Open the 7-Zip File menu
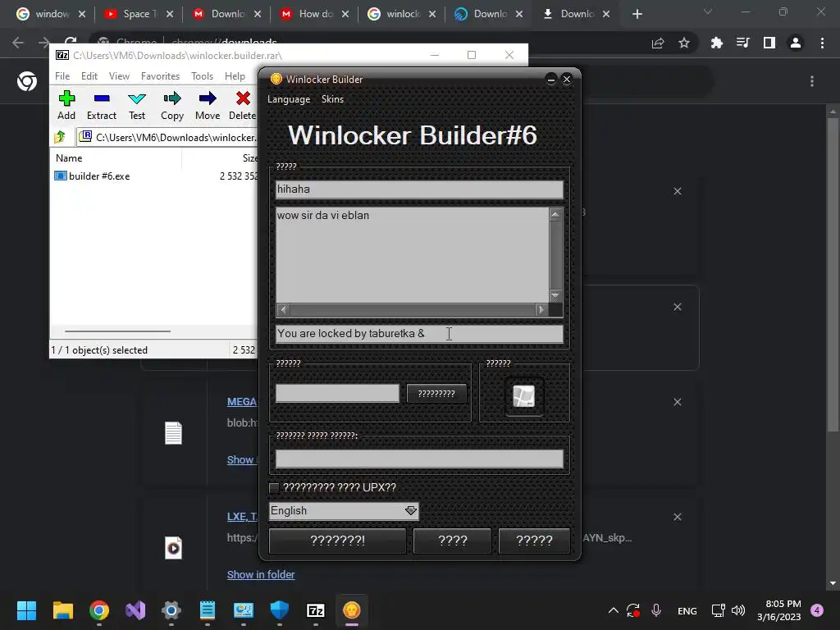Image resolution: width=840 pixels, height=630 pixels. coord(62,76)
